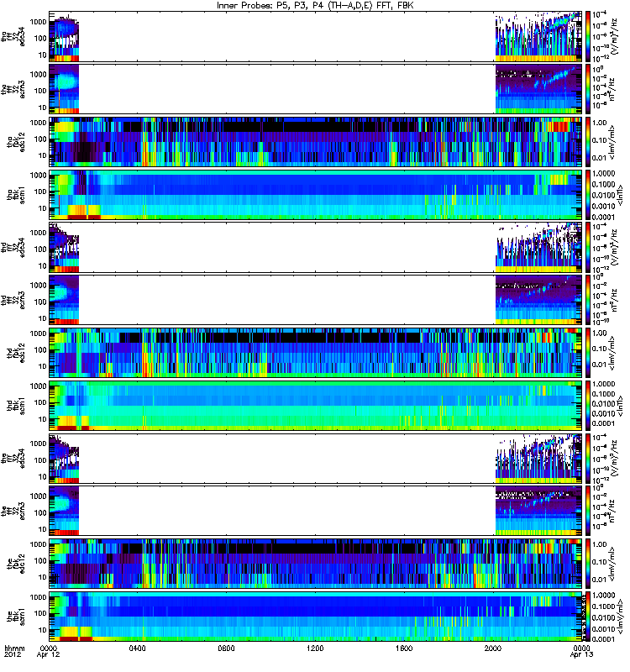This screenshot has width=630, height=672.
Task: Click the 'thd fff 32 scm3' panel label
Action: coord(13,300)
